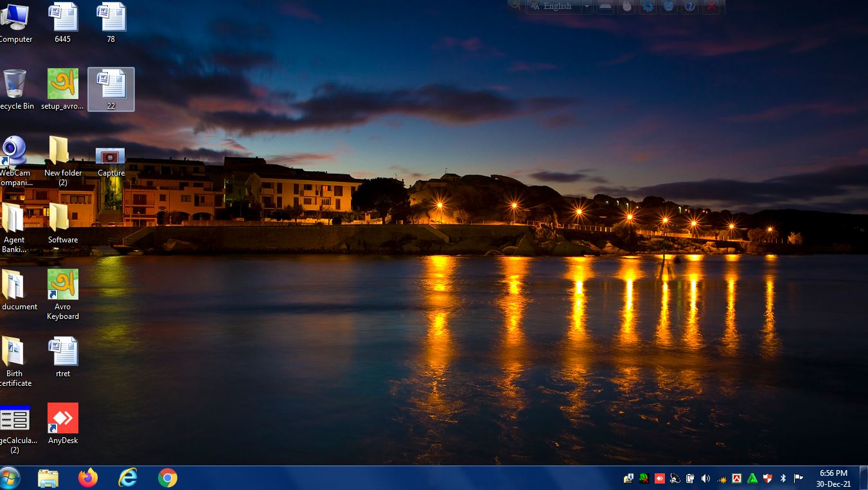Click the Bluetooth tray icon
The image size is (868, 490).
(783, 478)
